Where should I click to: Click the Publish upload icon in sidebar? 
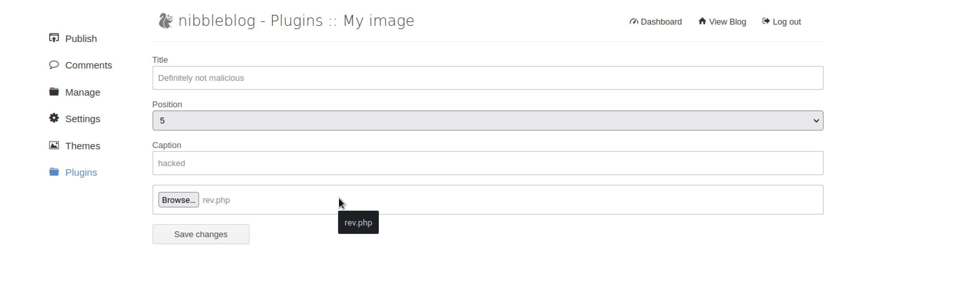pyautogui.click(x=54, y=38)
